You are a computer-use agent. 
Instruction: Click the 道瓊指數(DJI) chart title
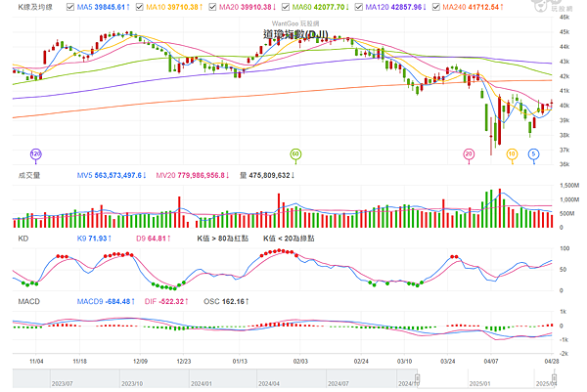click(x=295, y=34)
